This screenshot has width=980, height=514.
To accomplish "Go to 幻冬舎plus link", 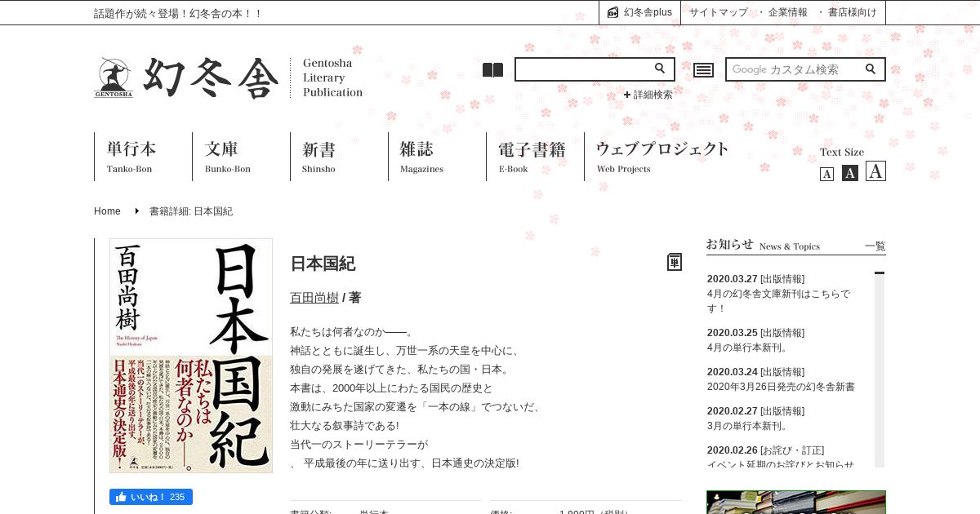I will tap(648, 12).
